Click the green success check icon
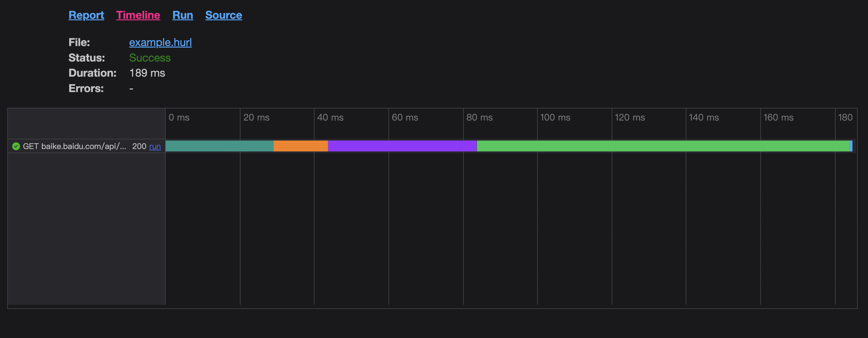Viewport: 868px width, 338px height. point(16,146)
